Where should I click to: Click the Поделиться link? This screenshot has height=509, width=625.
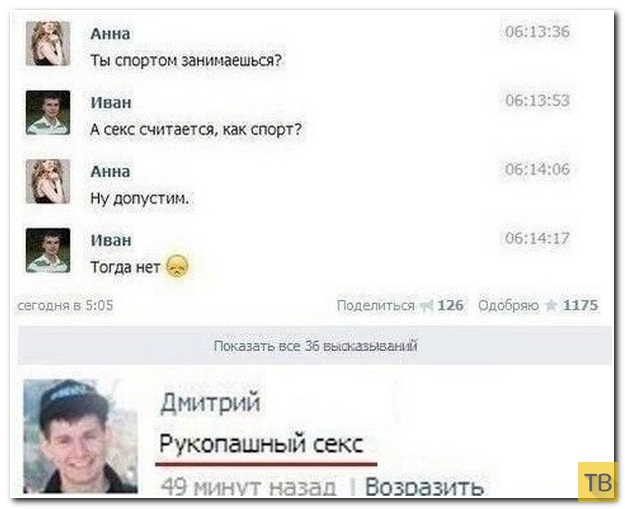coord(376,305)
